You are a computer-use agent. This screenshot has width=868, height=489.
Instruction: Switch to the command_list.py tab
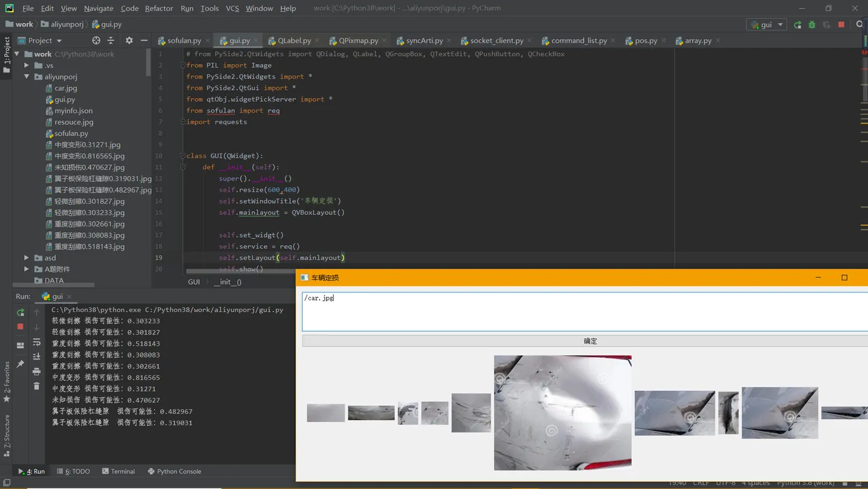point(579,40)
